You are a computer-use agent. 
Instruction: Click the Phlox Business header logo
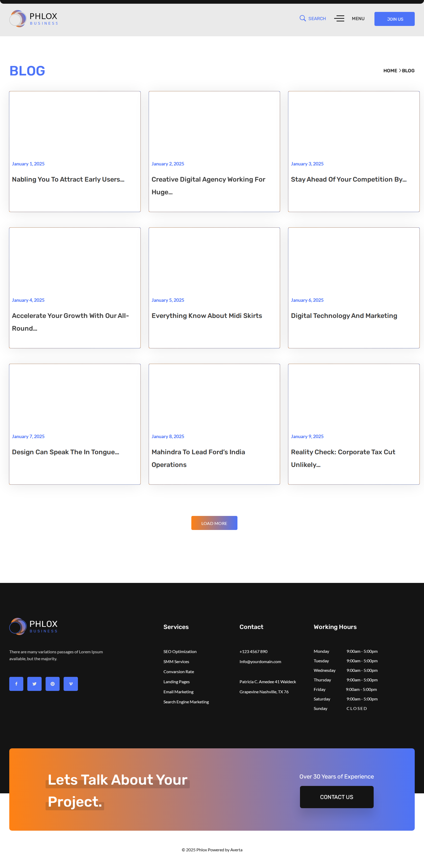[34, 19]
